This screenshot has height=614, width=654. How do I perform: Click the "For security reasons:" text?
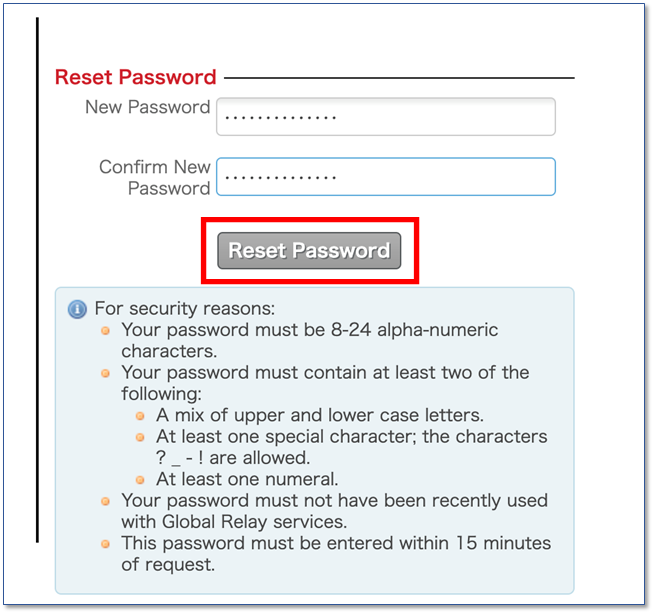(x=185, y=309)
